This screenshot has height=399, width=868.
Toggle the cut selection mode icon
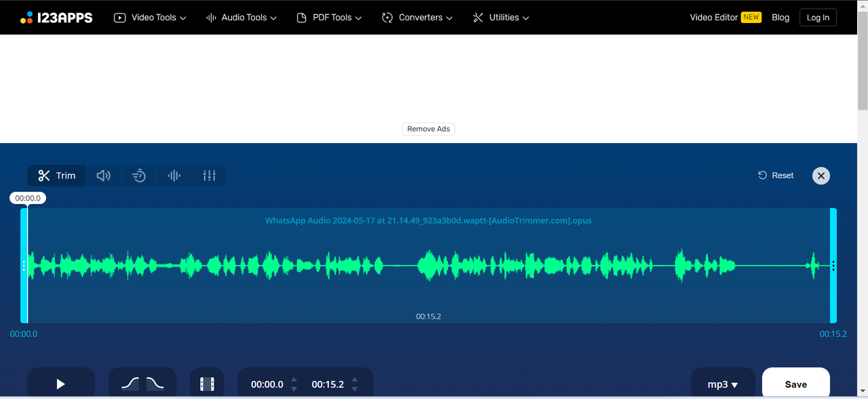pos(207,384)
